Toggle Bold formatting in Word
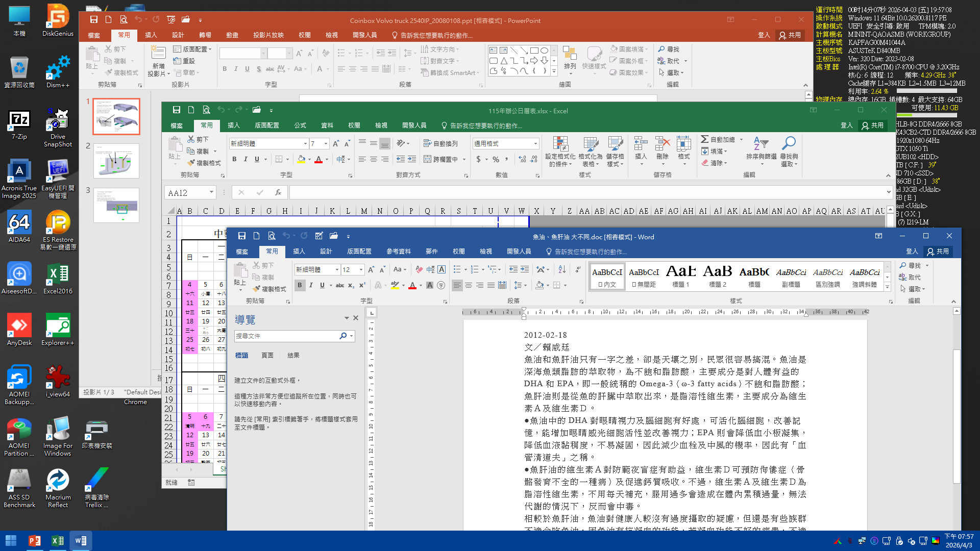The height and width of the screenshot is (551, 980). pyautogui.click(x=300, y=285)
